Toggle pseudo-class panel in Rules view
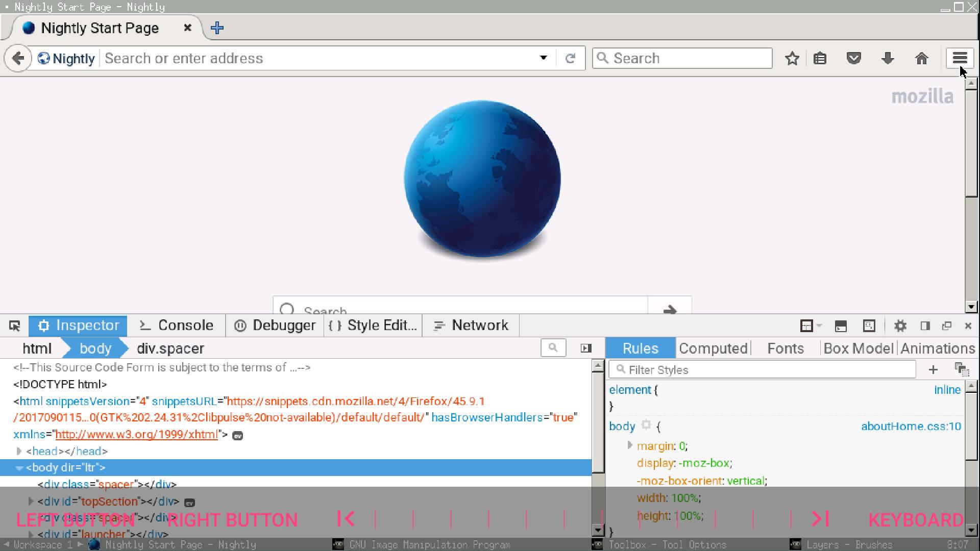The width and height of the screenshot is (980, 551). tap(962, 370)
